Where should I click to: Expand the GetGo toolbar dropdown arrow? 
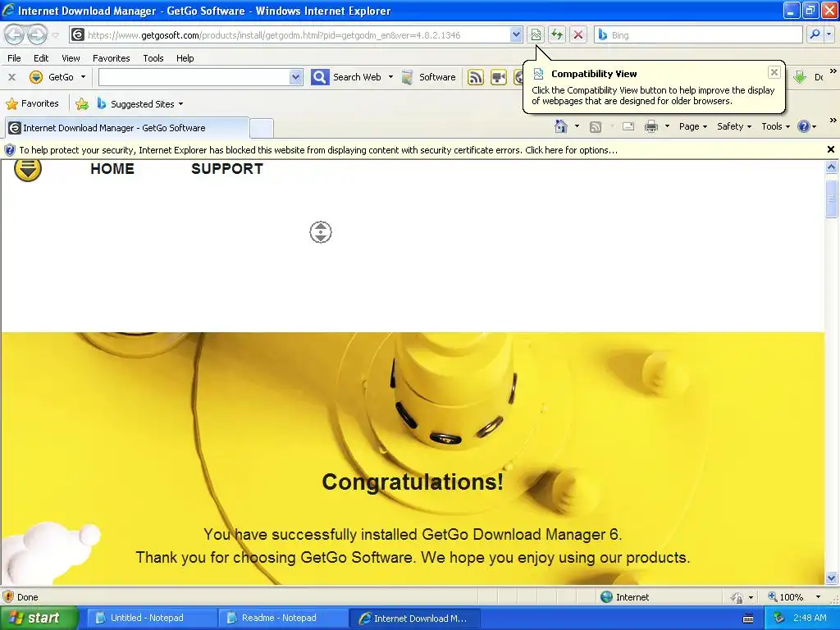(83, 77)
